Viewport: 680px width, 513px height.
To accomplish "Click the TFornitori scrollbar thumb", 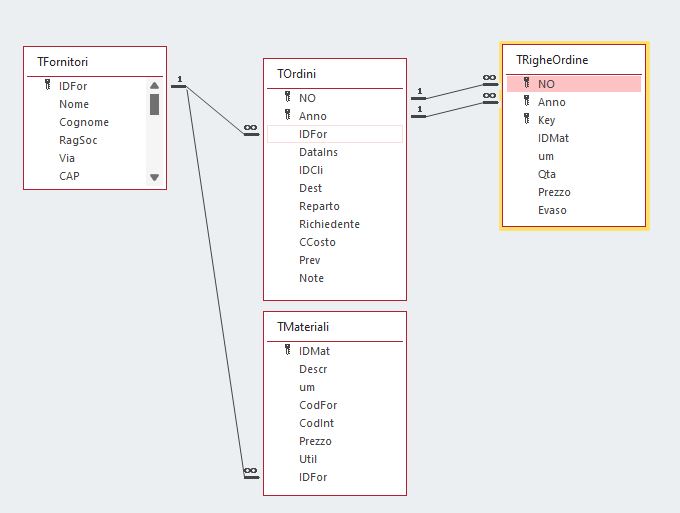I will (154, 105).
